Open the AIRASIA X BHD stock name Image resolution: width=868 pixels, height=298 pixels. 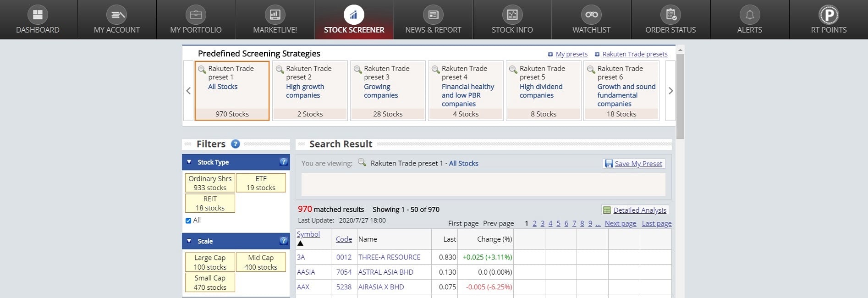(x=381, y=287)
